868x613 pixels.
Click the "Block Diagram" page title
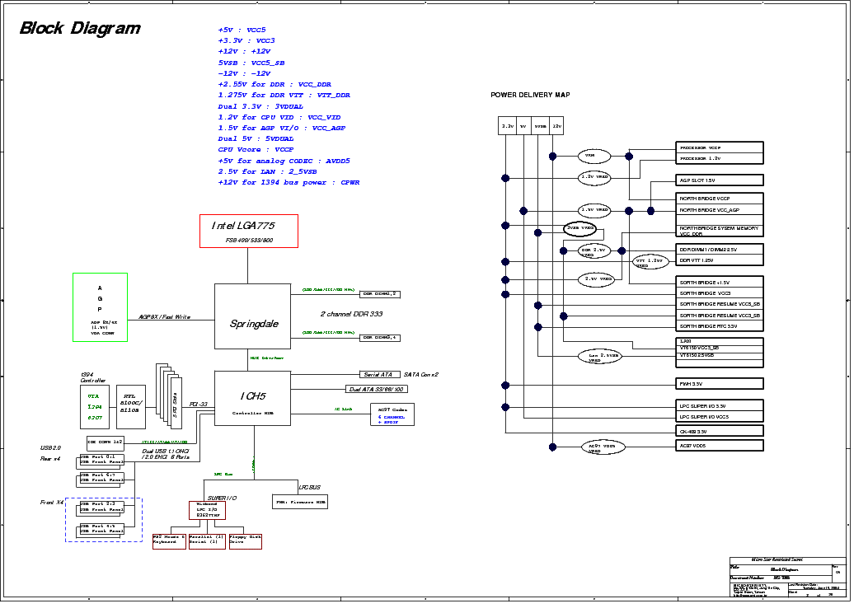point(80,28)
